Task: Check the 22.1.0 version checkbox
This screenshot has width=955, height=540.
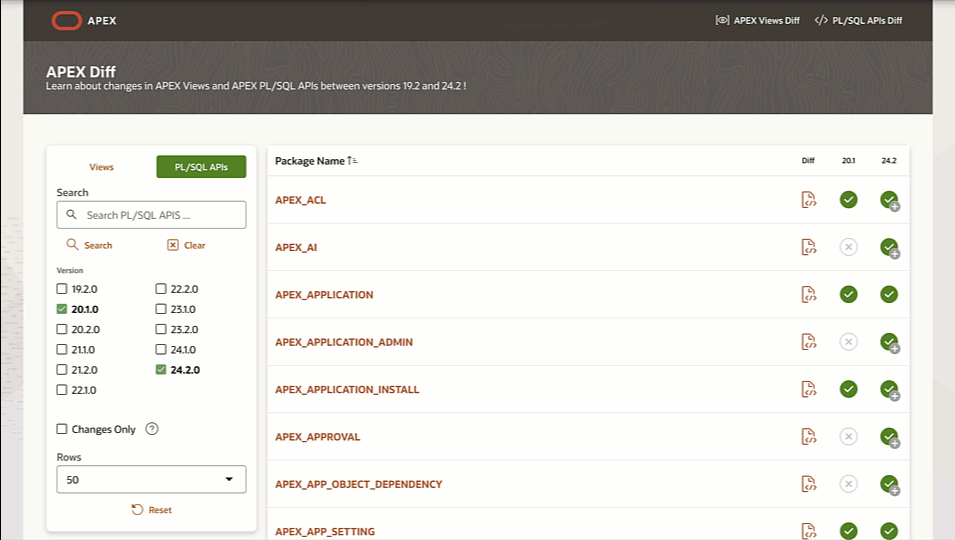Action: (62, 390)
